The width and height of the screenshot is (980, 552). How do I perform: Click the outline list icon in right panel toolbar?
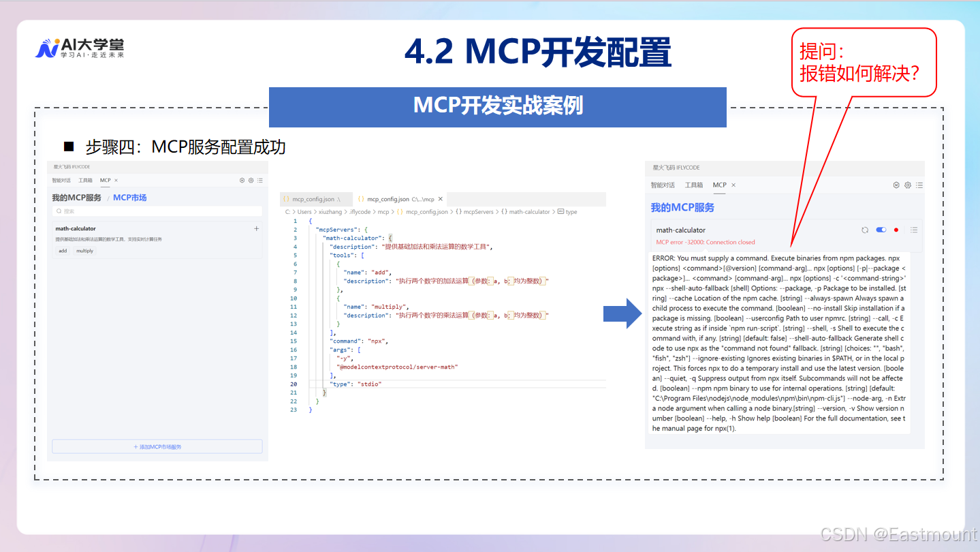tap(919, 185)
